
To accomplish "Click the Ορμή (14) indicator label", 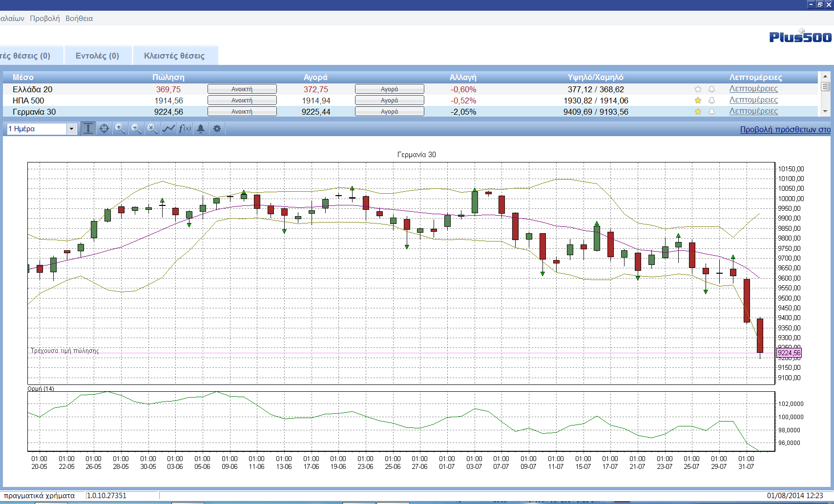I will tap(41, 389).
